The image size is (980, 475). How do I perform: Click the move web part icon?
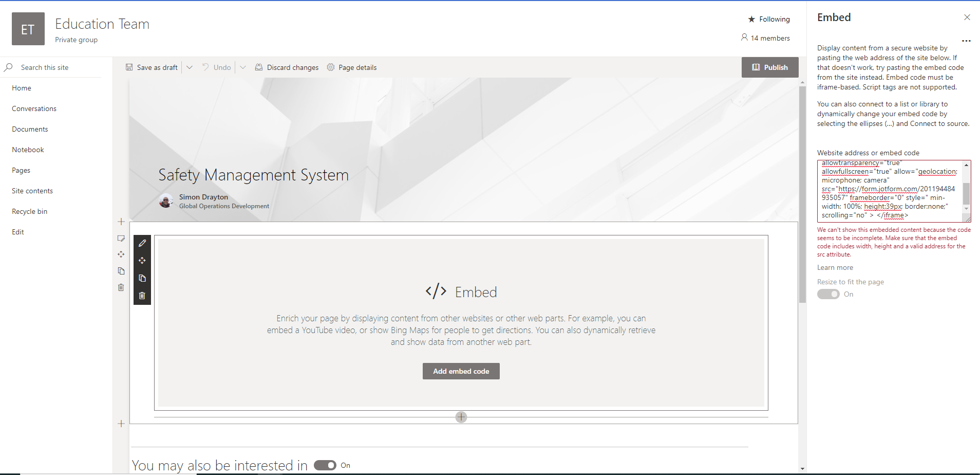coord(142,261)
